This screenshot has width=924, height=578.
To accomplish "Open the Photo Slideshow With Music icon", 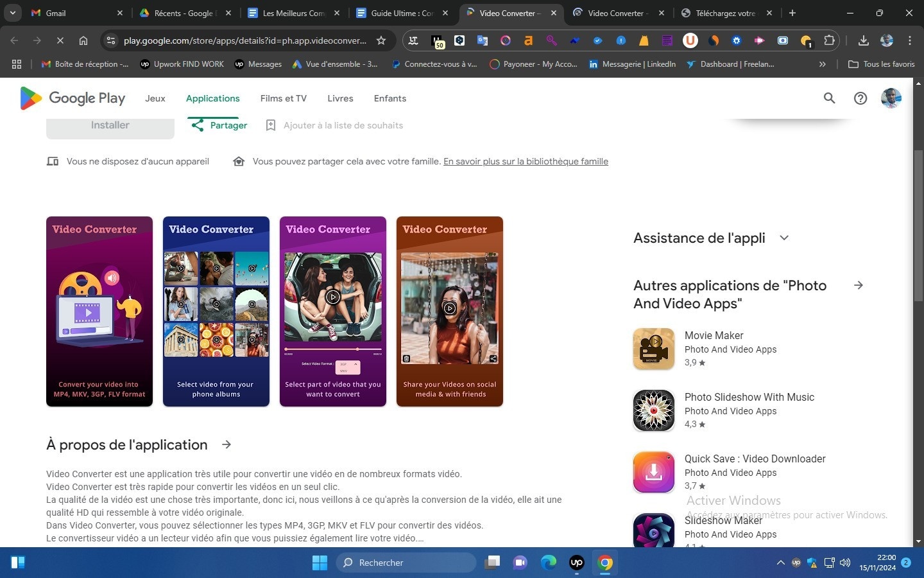I will [x=654, y=410].
